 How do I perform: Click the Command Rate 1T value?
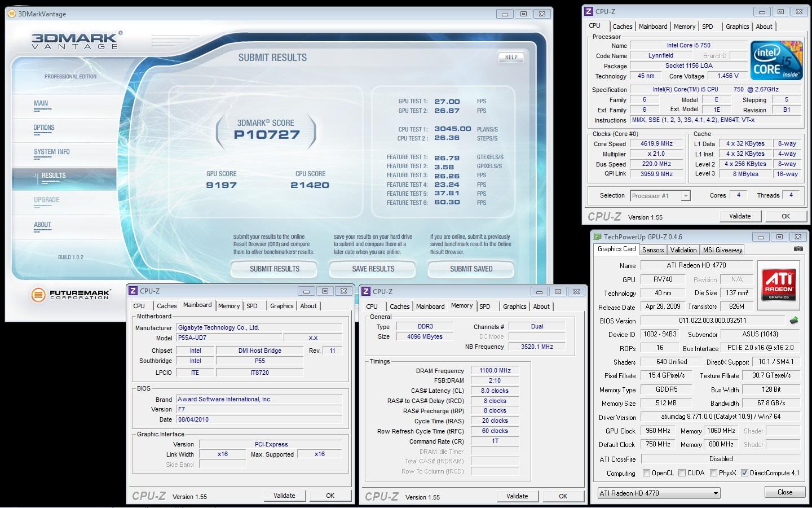pos(495,441)
